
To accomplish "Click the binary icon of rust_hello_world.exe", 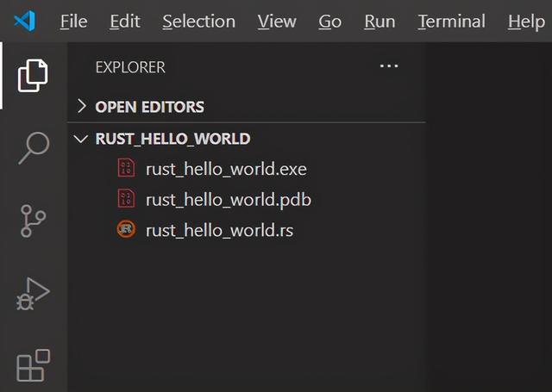I will click(126, 168).
